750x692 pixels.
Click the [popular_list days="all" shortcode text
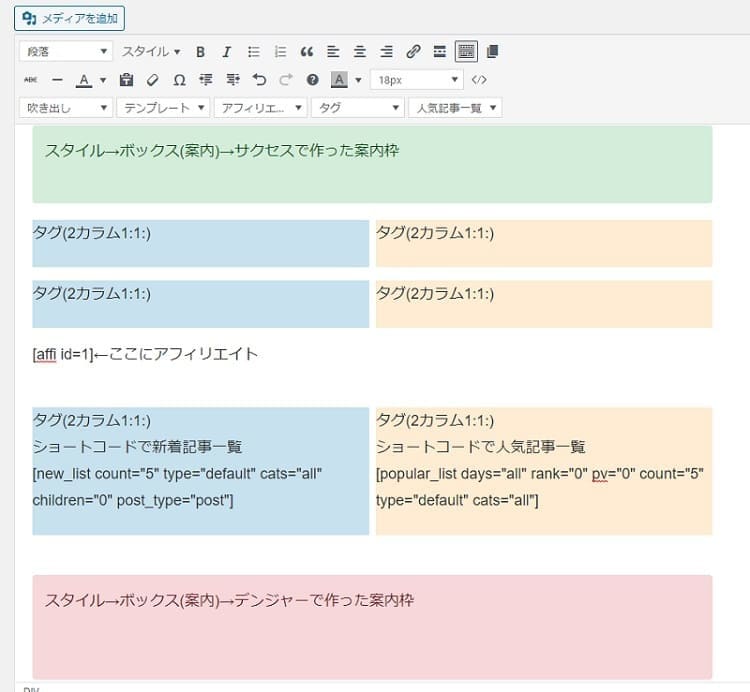pyautogui.click(x=540, y=474)
